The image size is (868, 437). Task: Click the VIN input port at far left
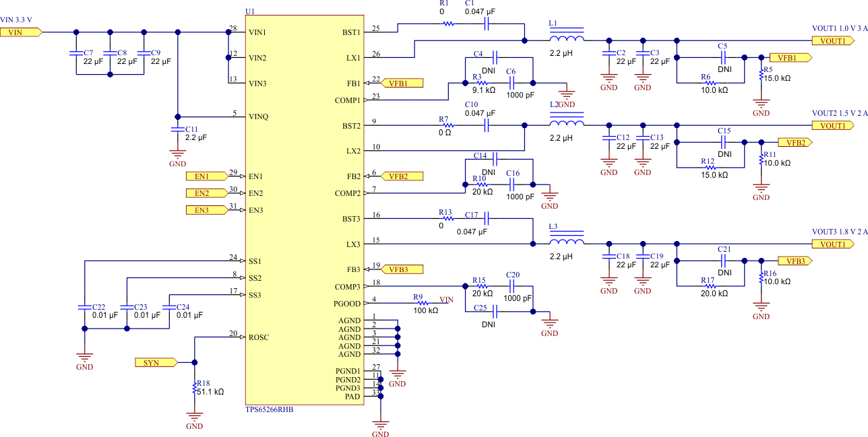22,32
